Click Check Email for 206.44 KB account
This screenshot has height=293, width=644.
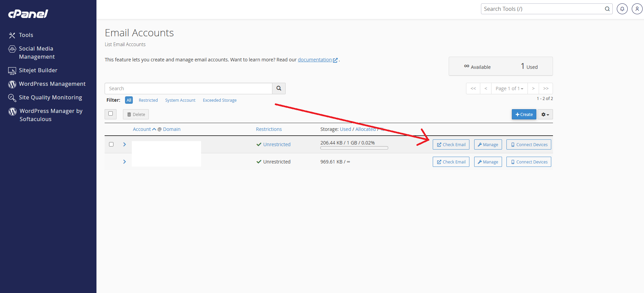click(x=451, y=144)
